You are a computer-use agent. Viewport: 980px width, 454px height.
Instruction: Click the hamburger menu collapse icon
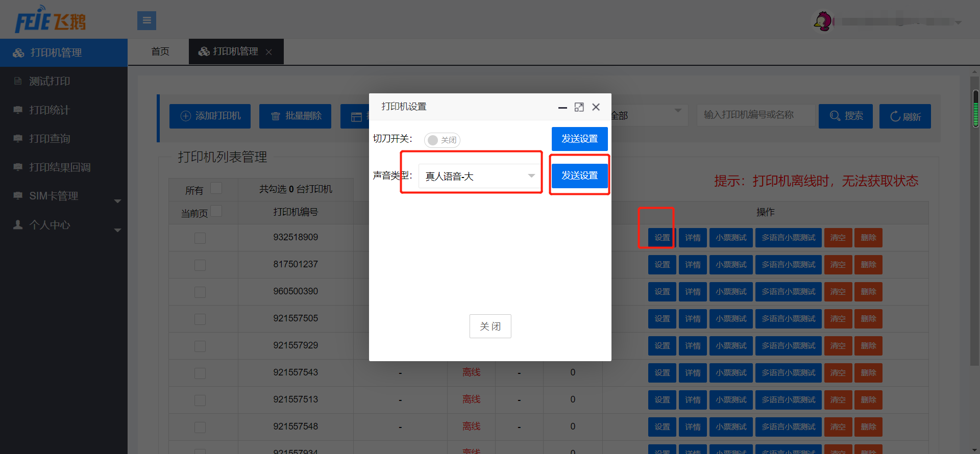point(146,21)
